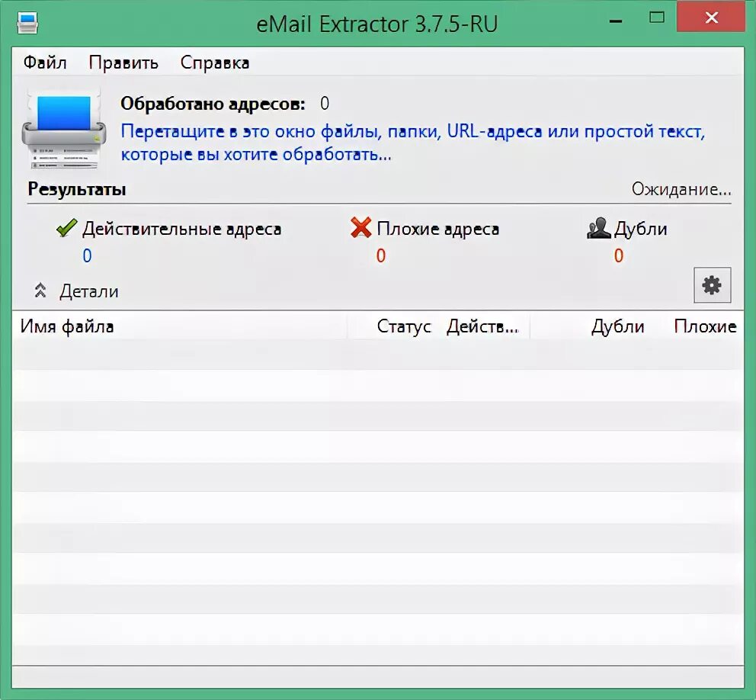
Task: Open the Справка menu
Action: [x=215, y=63]
